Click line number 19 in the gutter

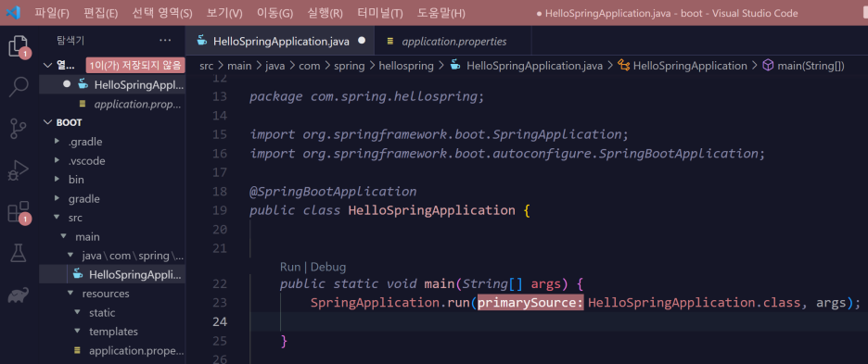pyautogui.click(x=220, y=210)
